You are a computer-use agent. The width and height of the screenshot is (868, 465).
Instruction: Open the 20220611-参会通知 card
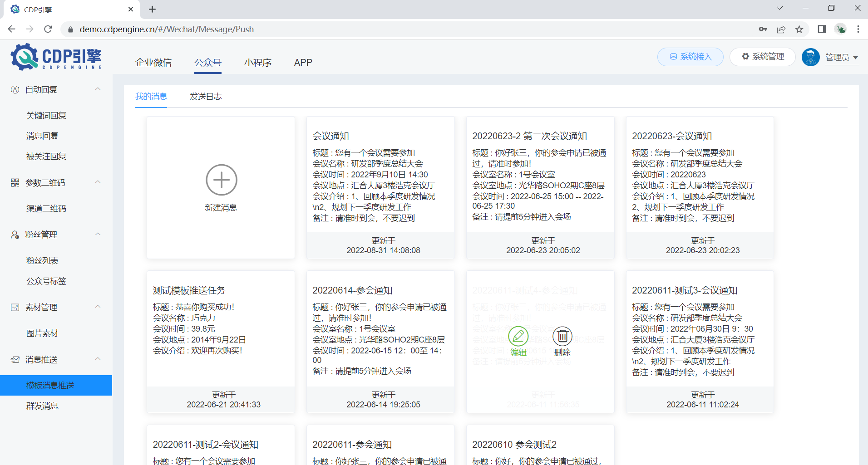(x=380, y=445)
